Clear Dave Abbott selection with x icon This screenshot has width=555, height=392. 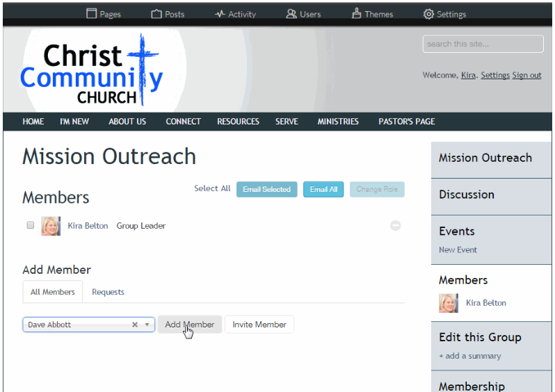135,325
